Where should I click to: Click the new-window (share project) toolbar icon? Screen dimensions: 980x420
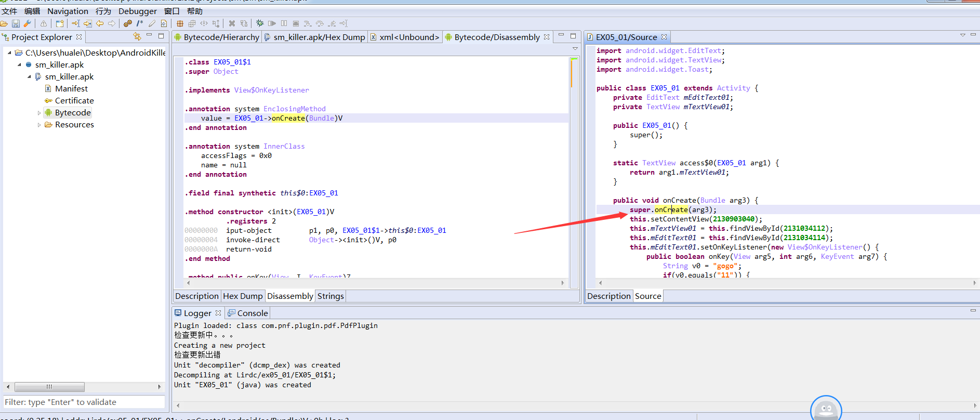click(60, 23)
